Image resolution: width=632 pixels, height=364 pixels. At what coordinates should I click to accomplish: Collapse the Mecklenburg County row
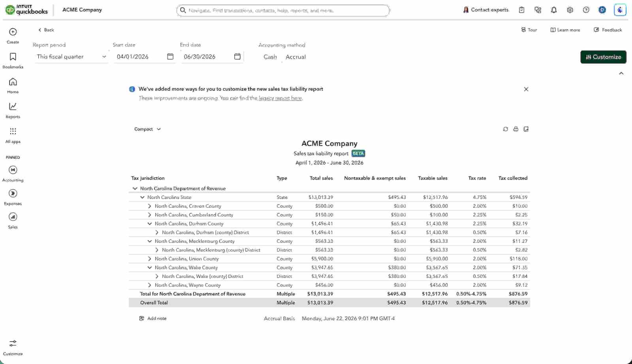pyautogui.click(x=149, y=241)
